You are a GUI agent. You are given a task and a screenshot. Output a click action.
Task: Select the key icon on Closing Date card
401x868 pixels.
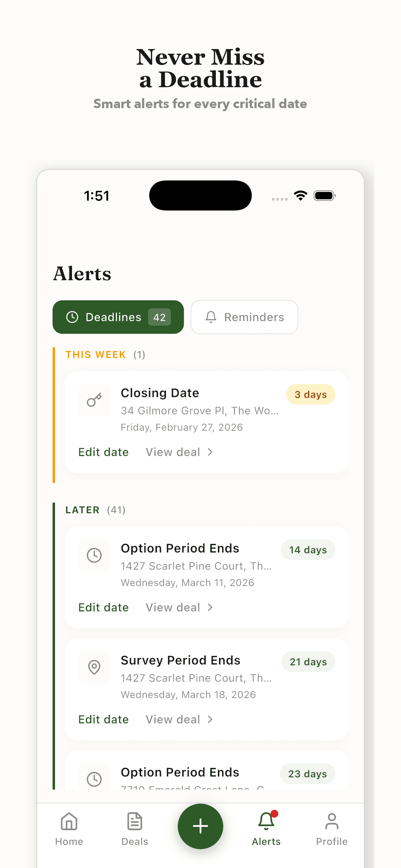(x=94, y=400)
